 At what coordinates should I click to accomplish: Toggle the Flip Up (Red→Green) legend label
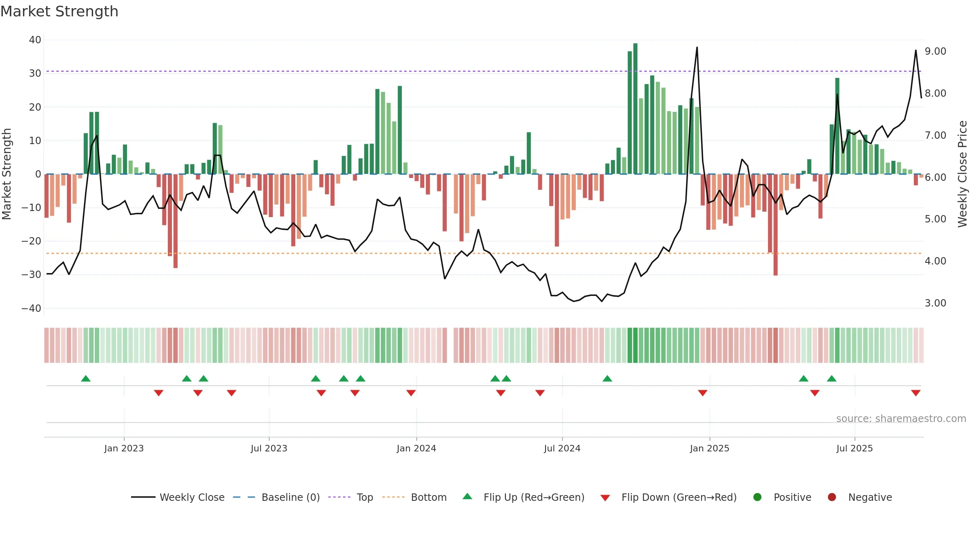tap(534, 497)
